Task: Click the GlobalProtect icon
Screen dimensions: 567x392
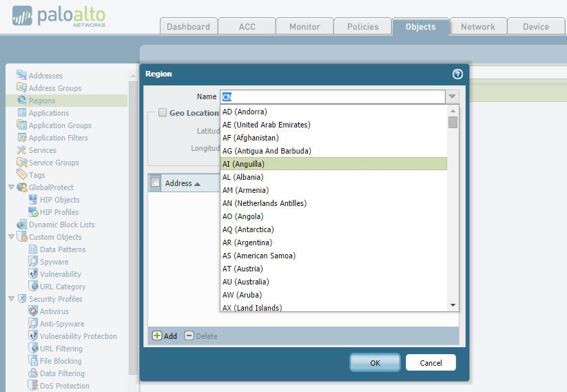Action: tap(21, 187)
